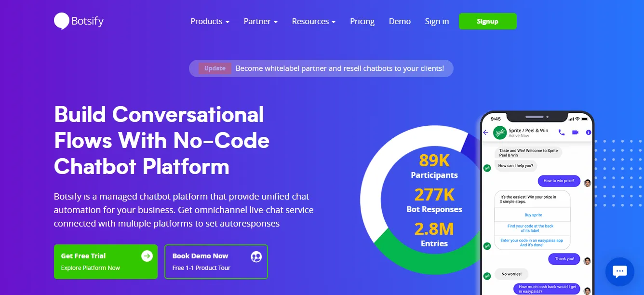Viewport: 644px width, 295px height.
Task: Expand the Partner dropdown menu
Action: [261, 21]
